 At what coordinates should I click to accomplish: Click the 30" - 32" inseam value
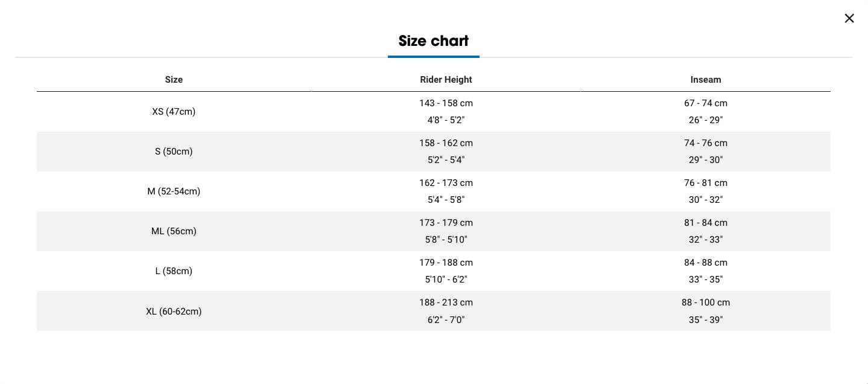coord(706,200)
